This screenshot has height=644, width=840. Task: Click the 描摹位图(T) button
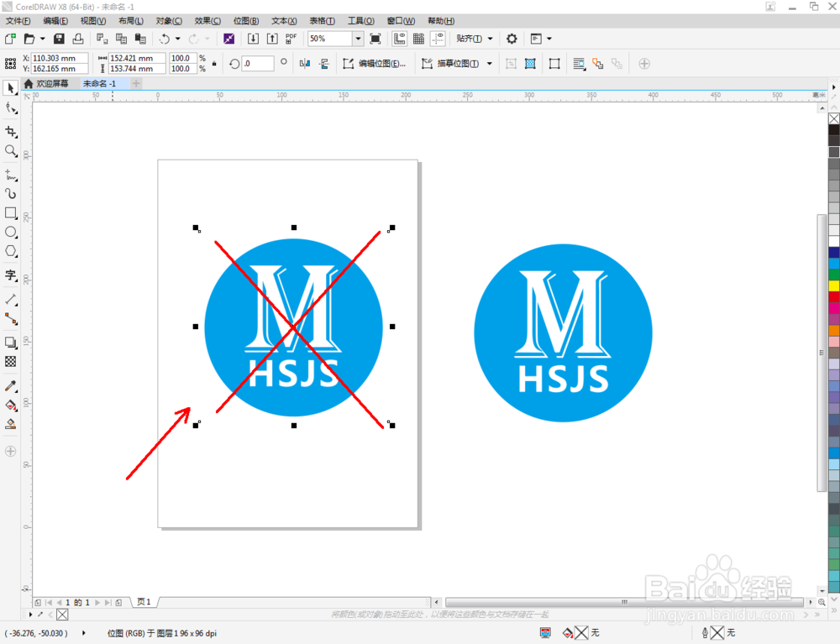(x=451, y=64)
